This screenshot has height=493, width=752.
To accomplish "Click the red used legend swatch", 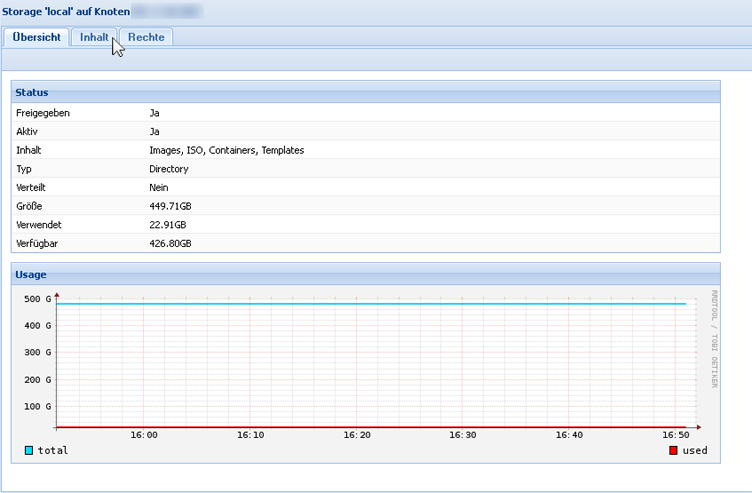I will (673, 450).
